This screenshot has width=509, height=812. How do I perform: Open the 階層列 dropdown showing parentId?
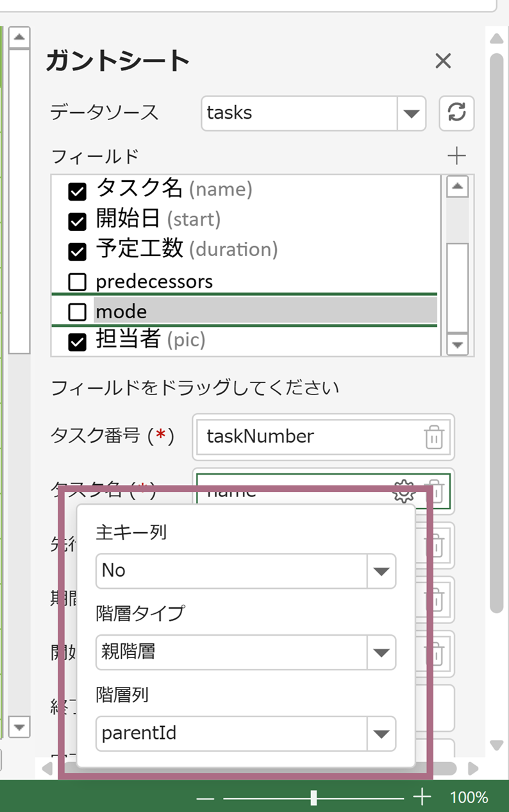point(381,734)
